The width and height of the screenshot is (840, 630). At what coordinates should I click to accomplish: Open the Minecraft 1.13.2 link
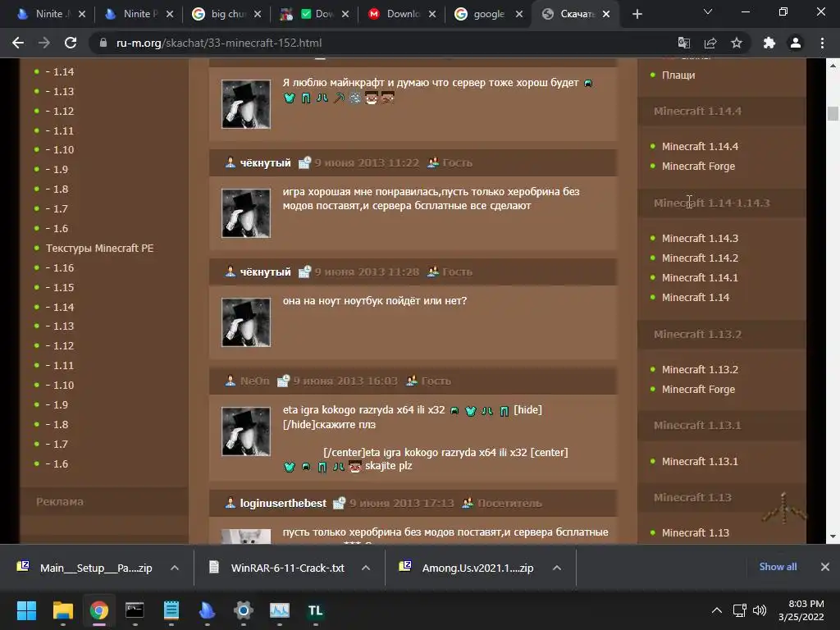[700, 370]
